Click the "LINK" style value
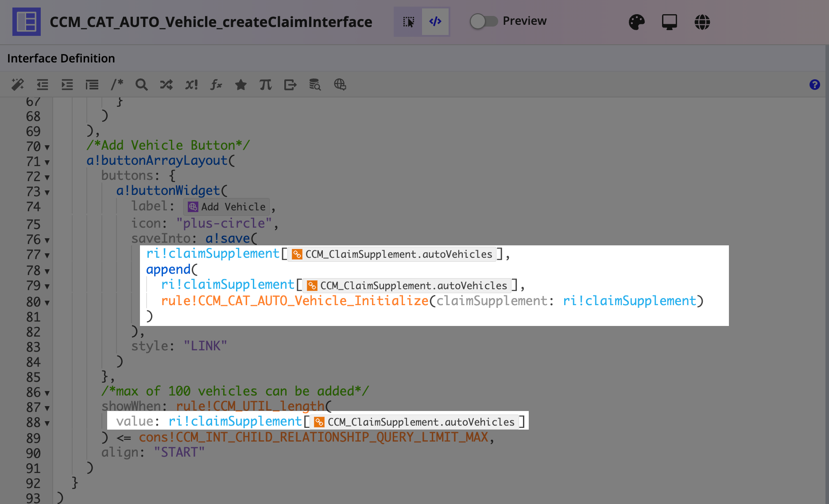 pos(205,346)
